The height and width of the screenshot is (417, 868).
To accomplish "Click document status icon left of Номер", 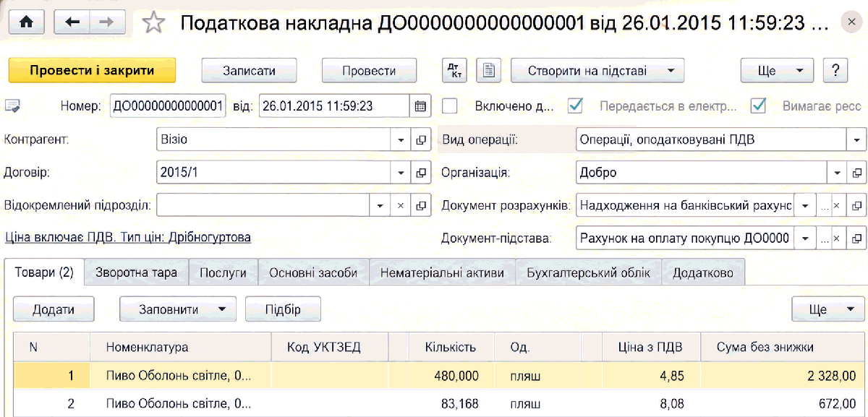I will 12,106.
